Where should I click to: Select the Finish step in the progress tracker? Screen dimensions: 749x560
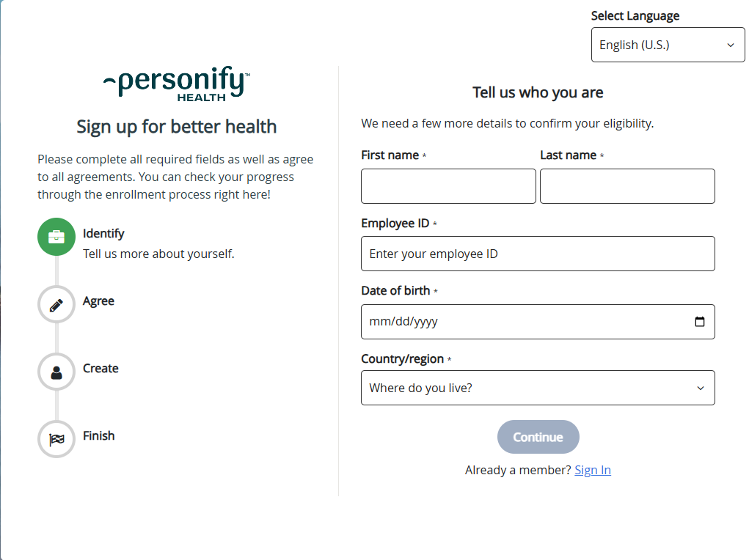tap(56, 438)
